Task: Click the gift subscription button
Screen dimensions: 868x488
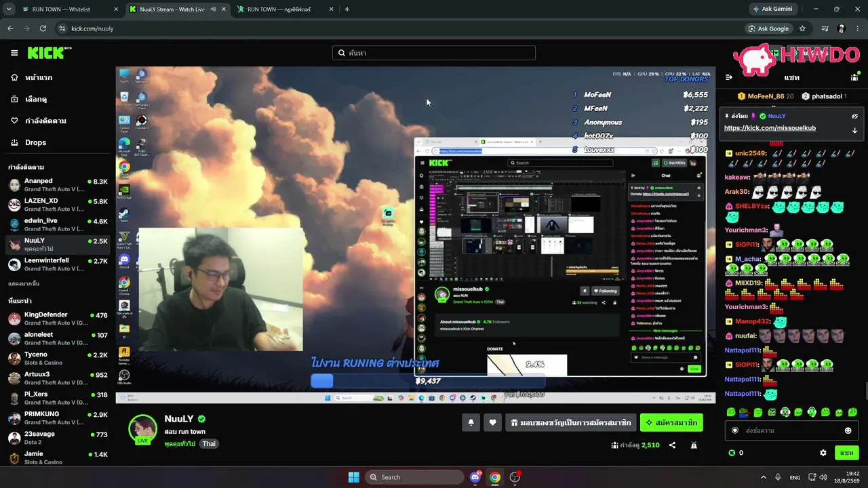Action: (571, 423)
